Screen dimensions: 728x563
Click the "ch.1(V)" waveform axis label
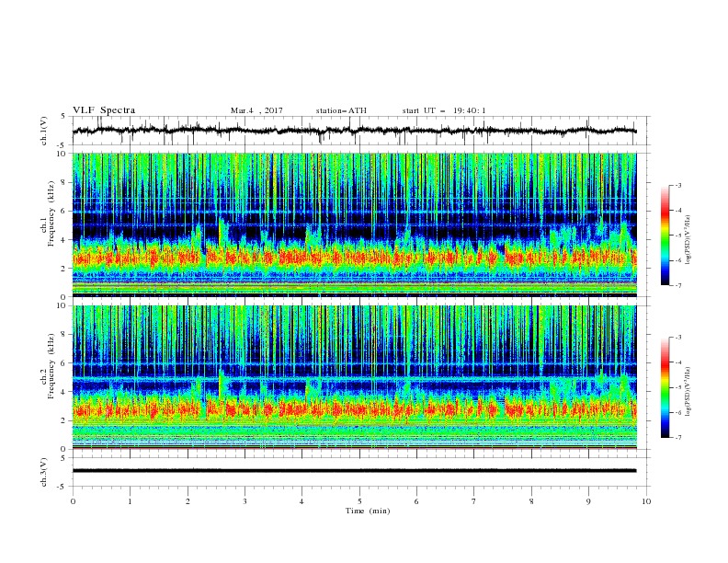point(44,131)
